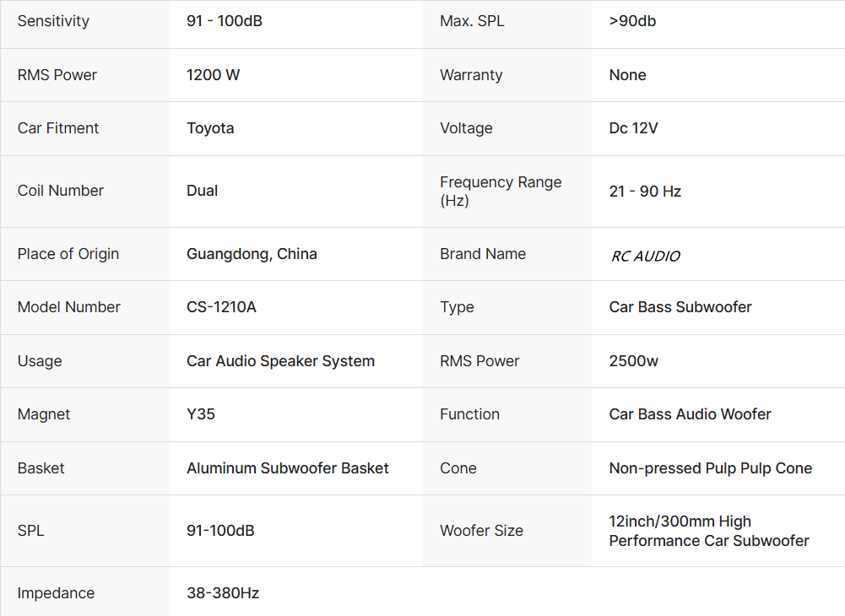Image resolution: width=845 pixels, height=616 pixels.
Task: Select the 1200 W power value
Action: tap(213, 75)
